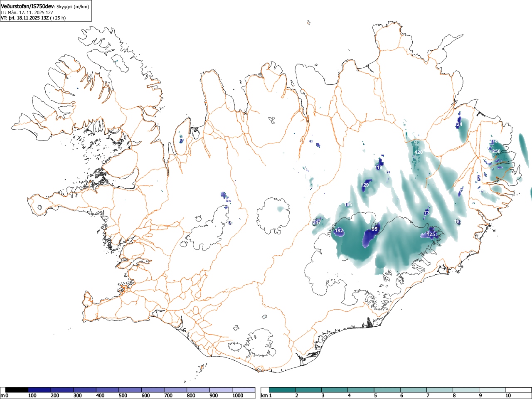
Task: Click the '8' tick label on the kilometre legend
Action: (454, 396)
